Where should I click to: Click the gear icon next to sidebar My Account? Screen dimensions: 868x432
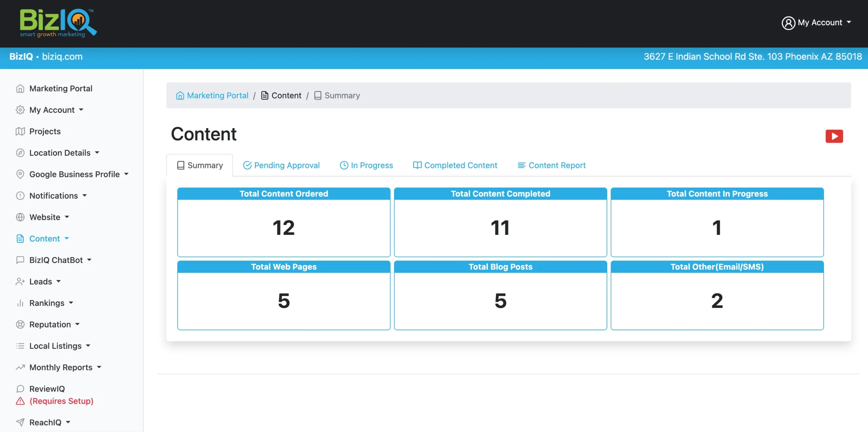pos(20,110)
